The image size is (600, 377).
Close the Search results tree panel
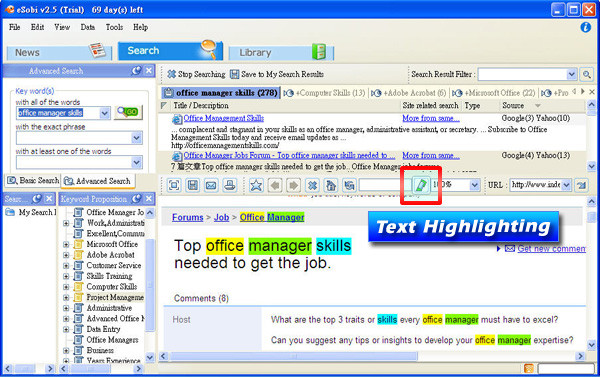49,199
